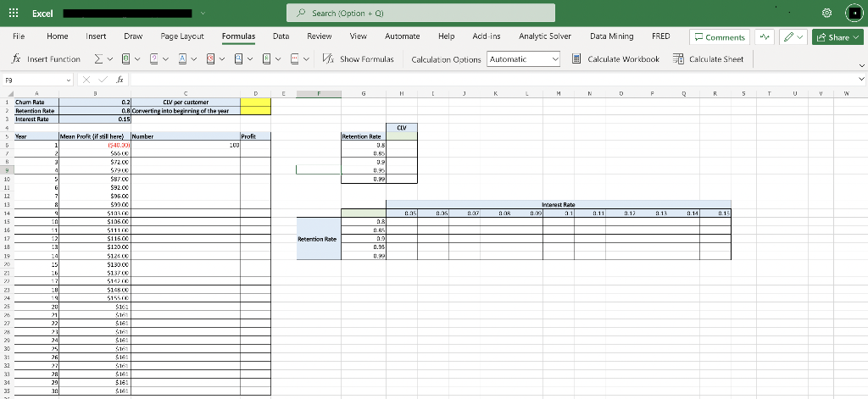Open the Math & Trig functions library
The image size is (868, 399).
266,59
